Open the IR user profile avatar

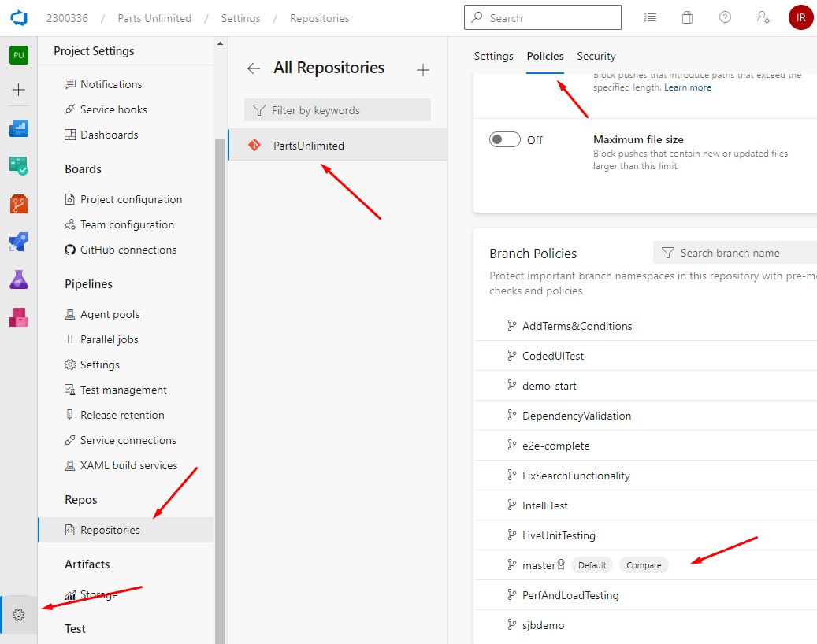pyautogui.click(x=800, y=17)
